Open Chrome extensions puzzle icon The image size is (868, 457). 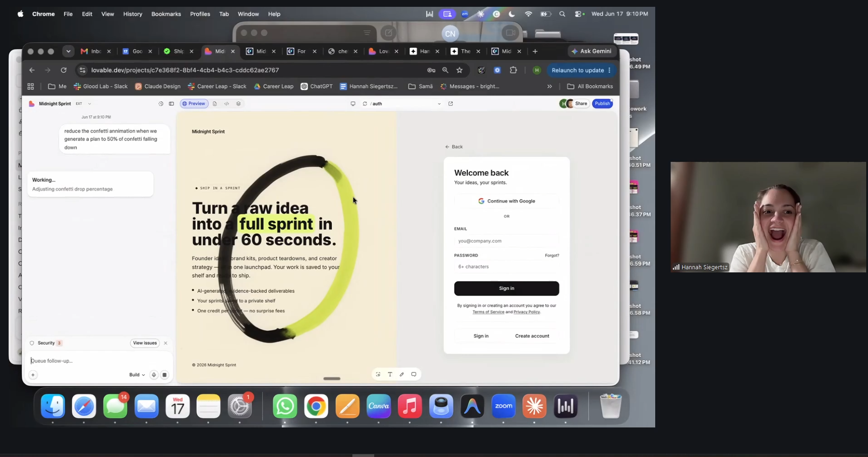click(513, 70)
